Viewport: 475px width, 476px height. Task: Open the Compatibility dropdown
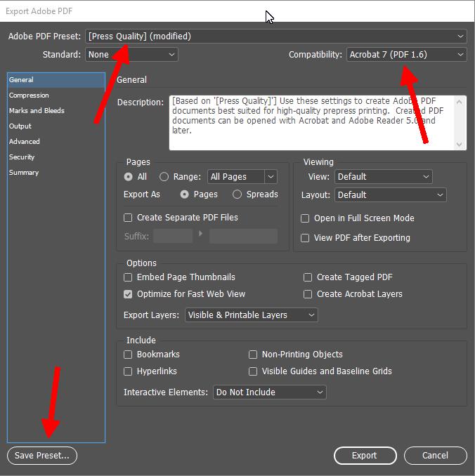coord(406,54)
